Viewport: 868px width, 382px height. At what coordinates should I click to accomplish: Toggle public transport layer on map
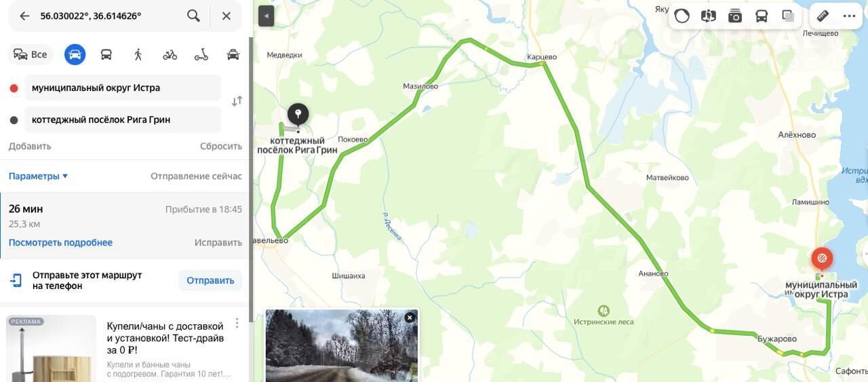coord(762,16)
